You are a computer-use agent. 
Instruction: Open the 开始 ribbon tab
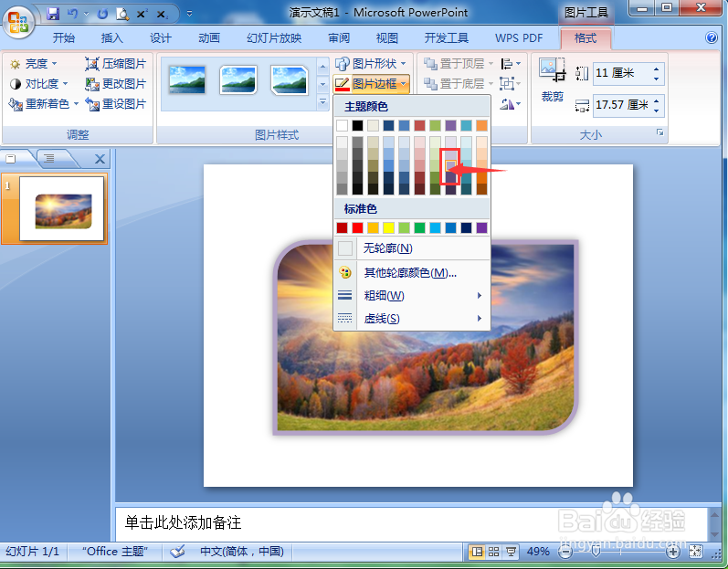tap(64, 38)
